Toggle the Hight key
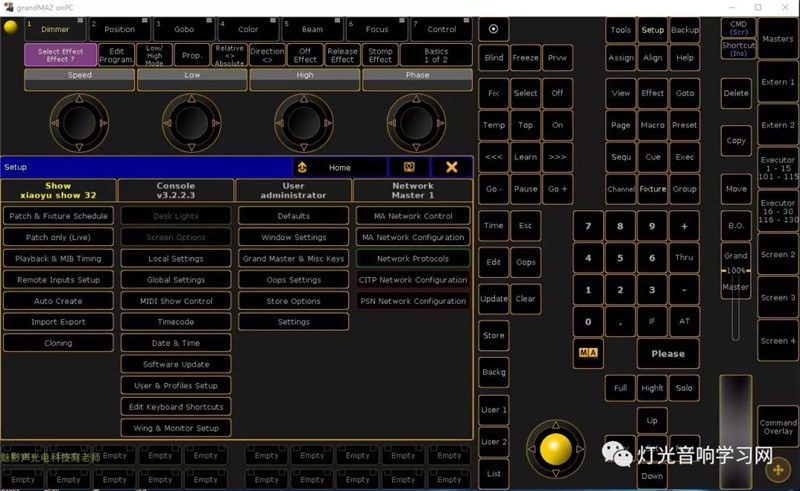 coord(652,388)
